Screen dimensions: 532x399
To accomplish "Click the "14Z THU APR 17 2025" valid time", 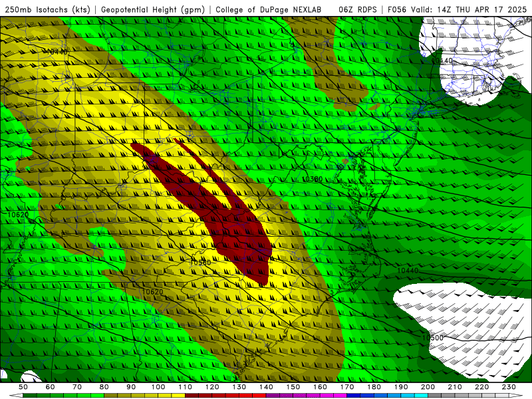I will pos(481,9).
